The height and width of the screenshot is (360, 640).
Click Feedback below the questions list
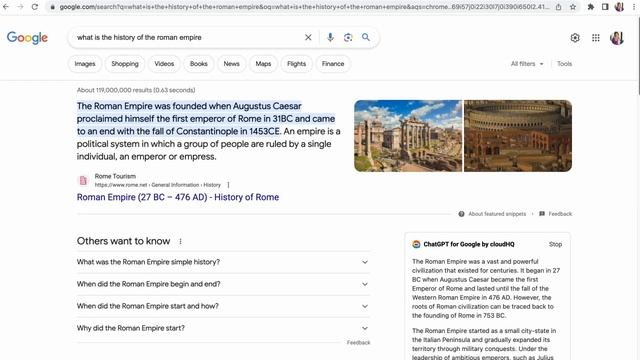click(358, 343)
